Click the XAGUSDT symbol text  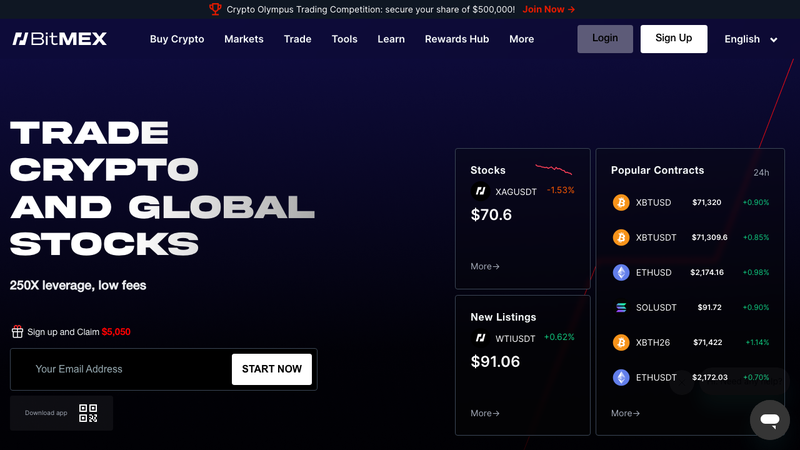click(x=516, y=192)
